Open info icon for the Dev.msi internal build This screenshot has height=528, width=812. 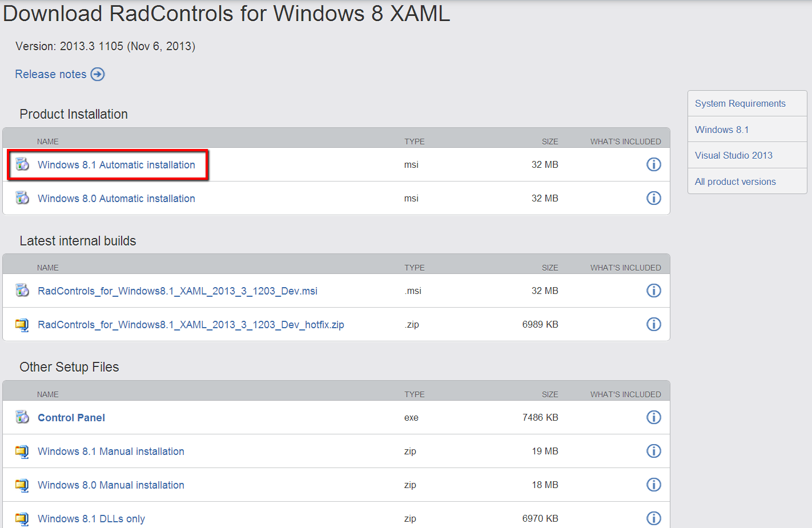click(x=654, y=291)
